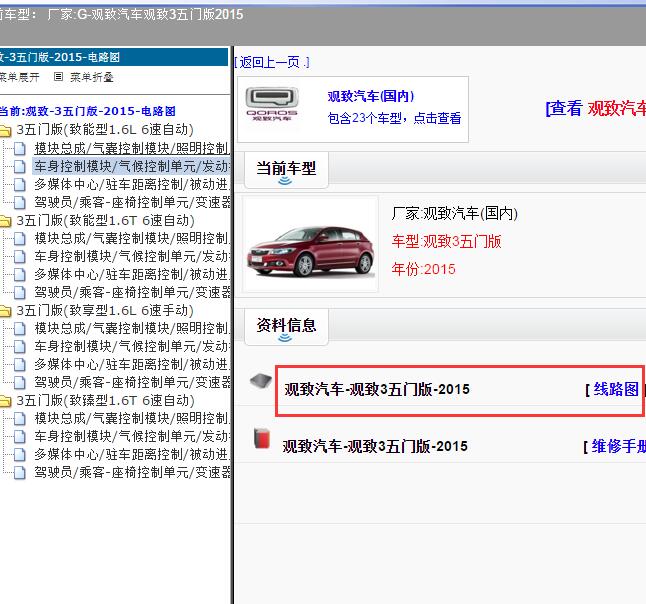Collapse the 3五门版(致能型1.6T 6速自动) node
The width and height of the screenshot is (646, 604).
coord(105,220)
